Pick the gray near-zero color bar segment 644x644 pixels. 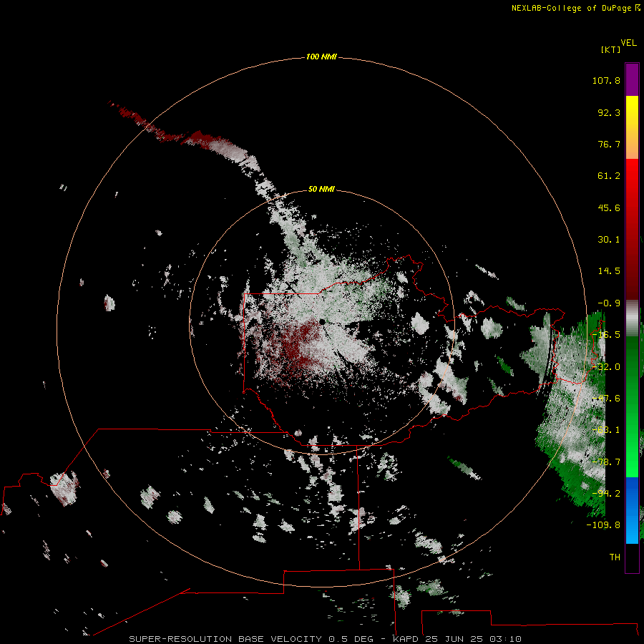coord(632,318)
